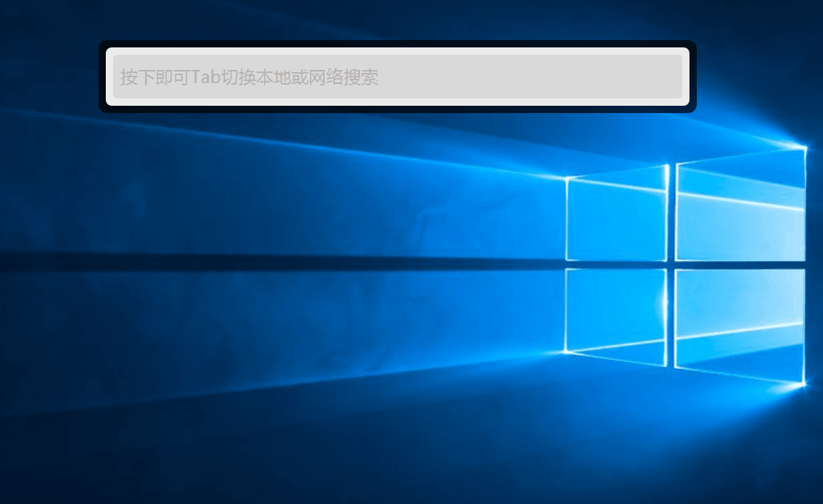Click the bright glare at logo's top-right corner
Viewport: 823px width, 504px height.
coord(804,148)
